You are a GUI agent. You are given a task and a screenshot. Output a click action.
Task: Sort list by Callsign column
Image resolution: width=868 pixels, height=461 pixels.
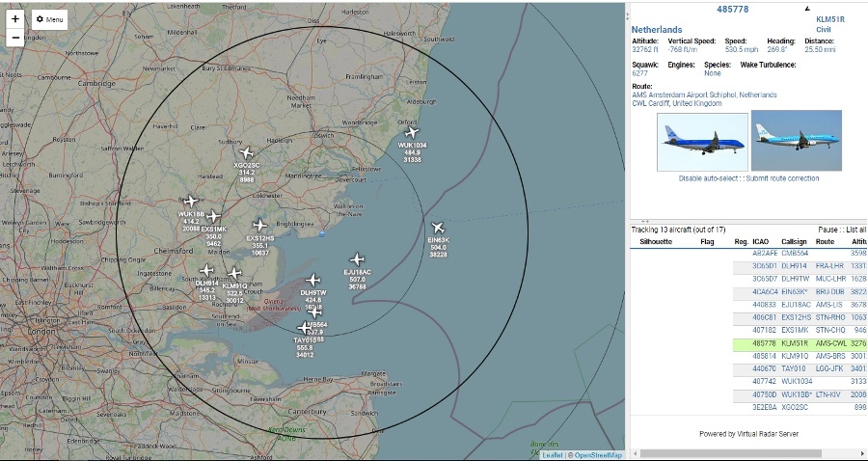795,242
